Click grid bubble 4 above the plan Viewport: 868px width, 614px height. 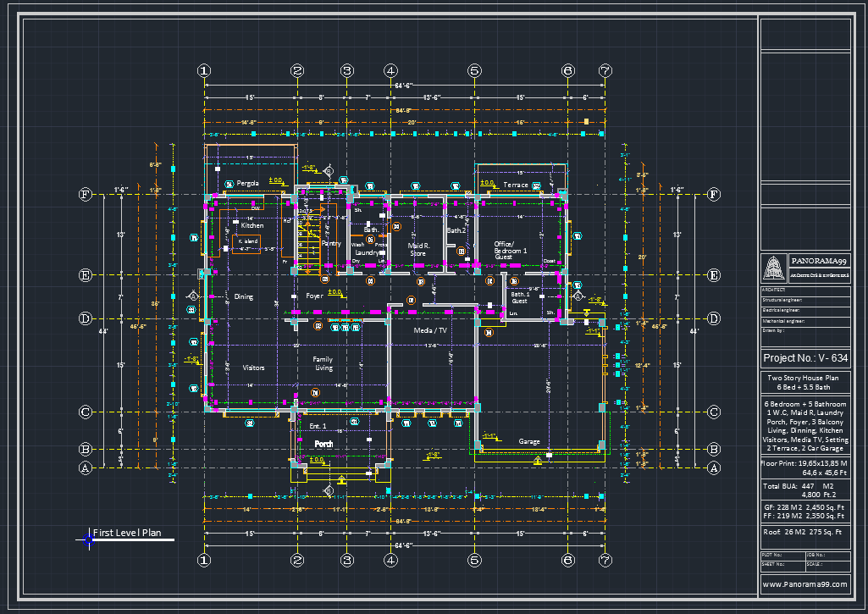click(391, 71)
